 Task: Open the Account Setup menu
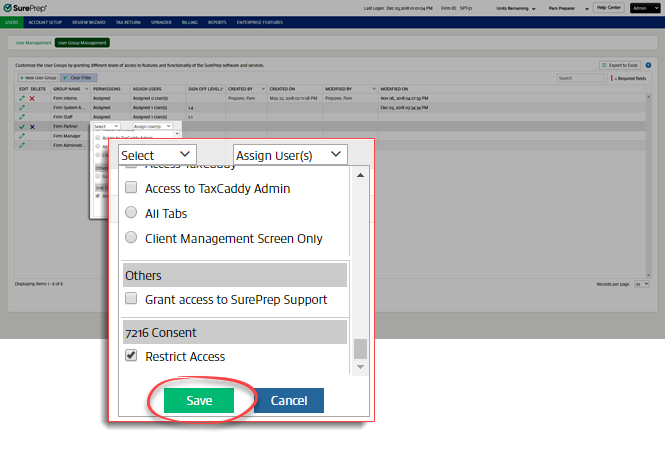point(45,21)
